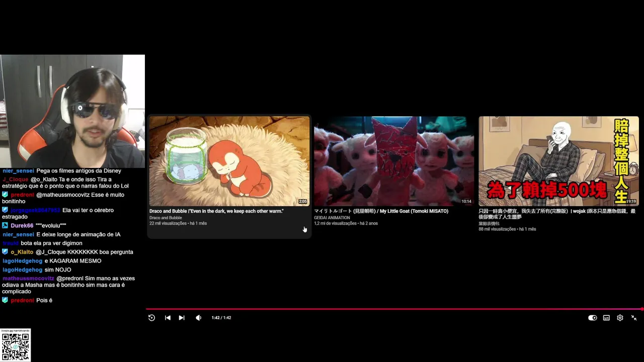The width and height of the screenshot is (644, 362).
Task: Click title "Draco and Bubble | Even in the dark"
Action: [216, 211]
